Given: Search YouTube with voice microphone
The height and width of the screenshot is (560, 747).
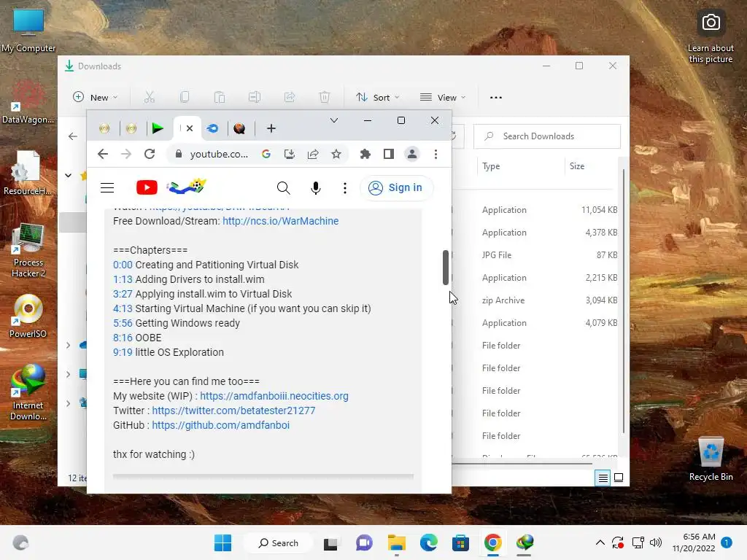Looking at the screenshot, I should [315, 187].
